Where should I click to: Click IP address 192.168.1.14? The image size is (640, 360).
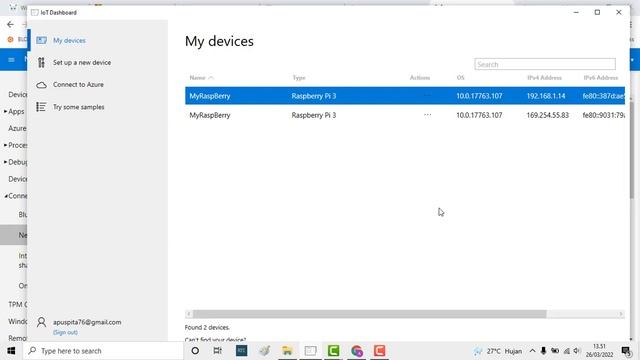pos(546,96)
